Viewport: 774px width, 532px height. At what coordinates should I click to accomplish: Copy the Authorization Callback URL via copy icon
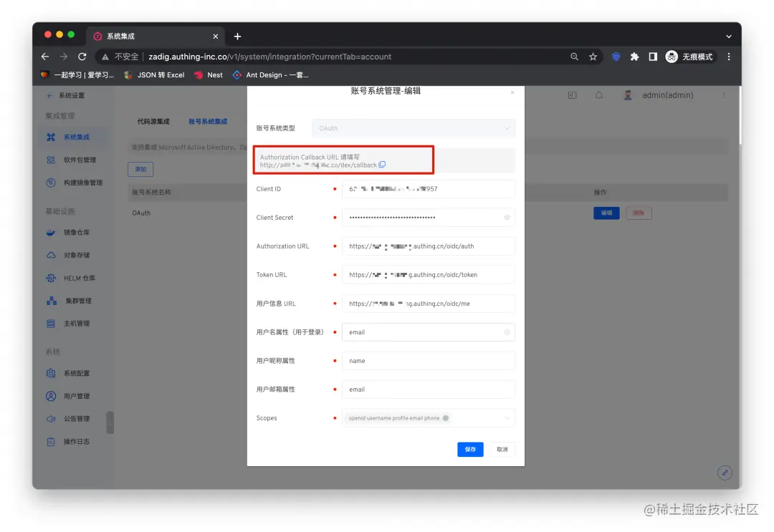click(x=383, y=164)
